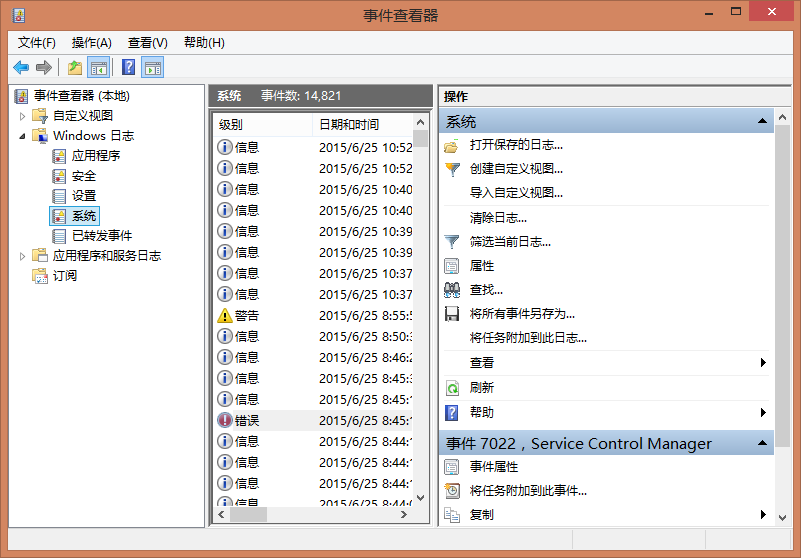Collapse the Windows 日志 tree node
This screenshot has width=801, height=558.
(22, 136)
